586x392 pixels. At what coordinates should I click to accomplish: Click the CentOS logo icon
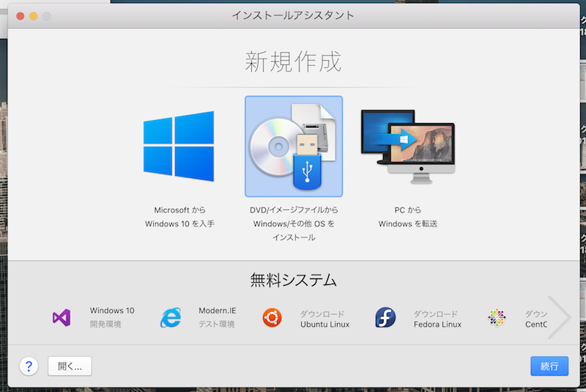point(497,318)
